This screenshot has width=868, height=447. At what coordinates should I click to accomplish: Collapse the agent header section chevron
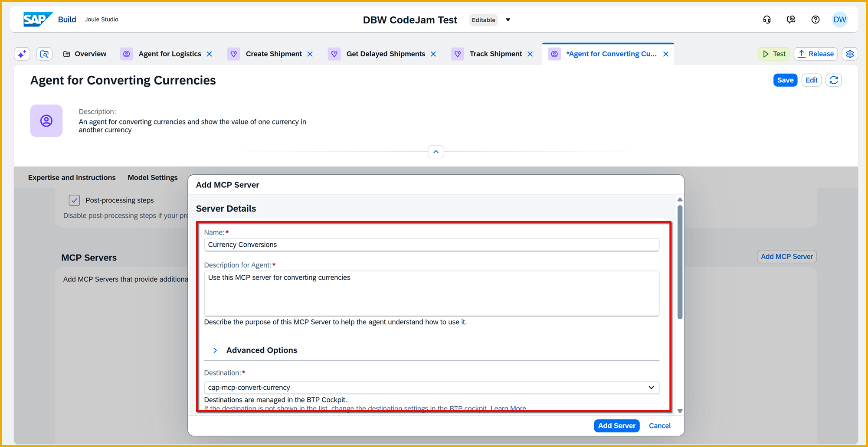[436, 152]
